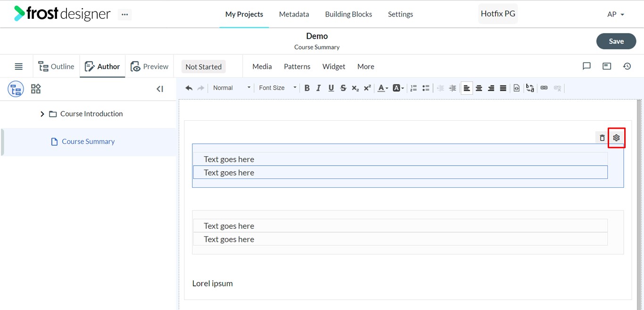Go to Settings in the top nav

click(x=400, y=14)
